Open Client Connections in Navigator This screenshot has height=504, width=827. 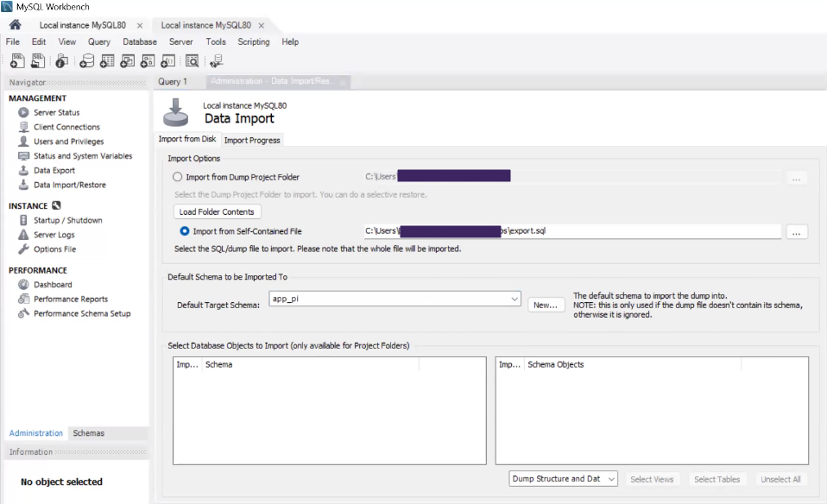[66, 127]
